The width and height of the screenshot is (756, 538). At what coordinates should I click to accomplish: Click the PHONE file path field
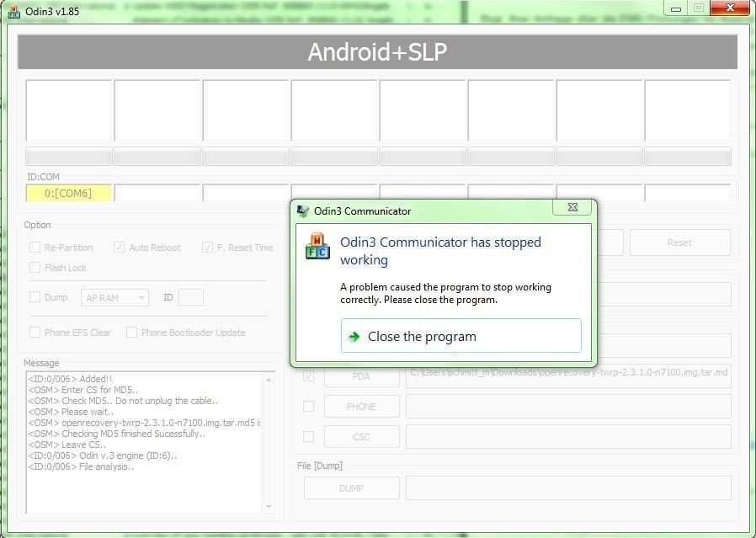point(568,407)
